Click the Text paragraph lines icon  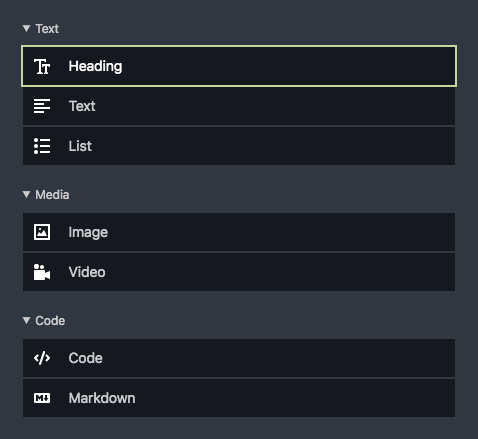42,106
